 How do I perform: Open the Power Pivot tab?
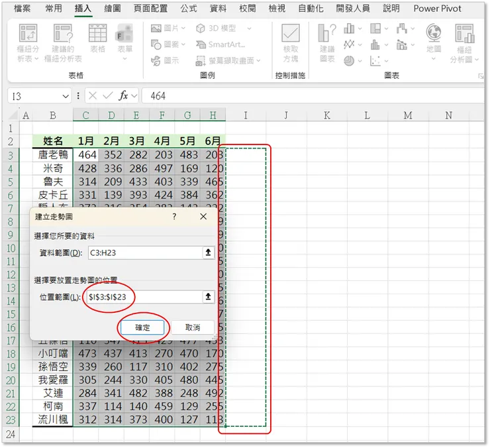pos(437,9)
